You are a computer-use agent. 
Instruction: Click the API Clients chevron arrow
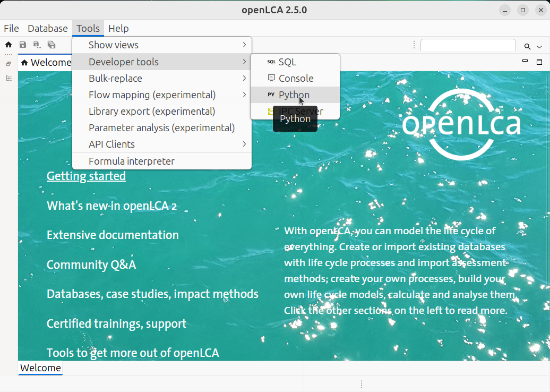click(x=244, y=144)
